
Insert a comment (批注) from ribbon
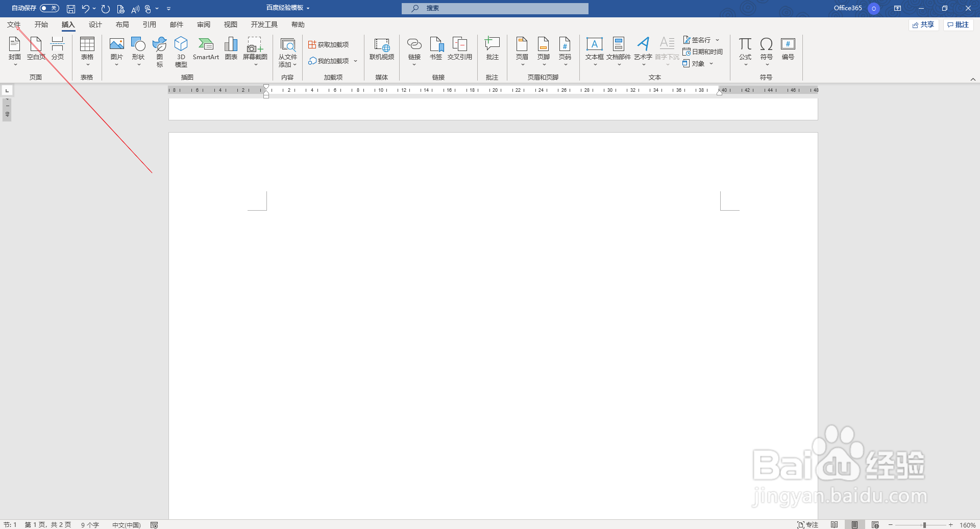tap(493, 49)
